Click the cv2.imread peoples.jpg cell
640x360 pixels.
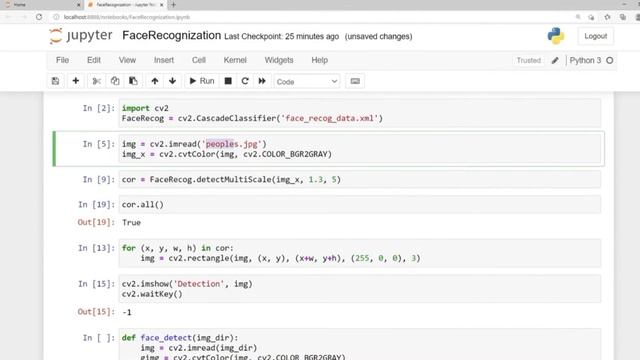[360, 149]
